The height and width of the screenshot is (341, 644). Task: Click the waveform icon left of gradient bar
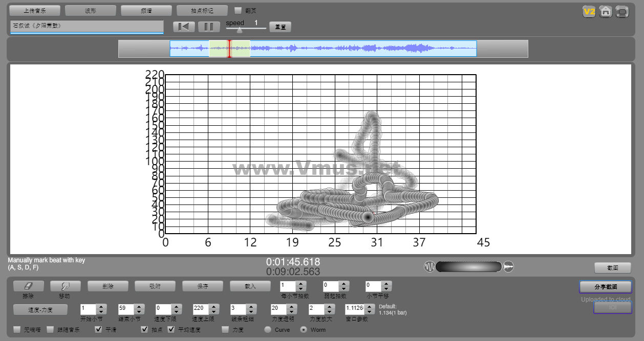click(429, 266)
